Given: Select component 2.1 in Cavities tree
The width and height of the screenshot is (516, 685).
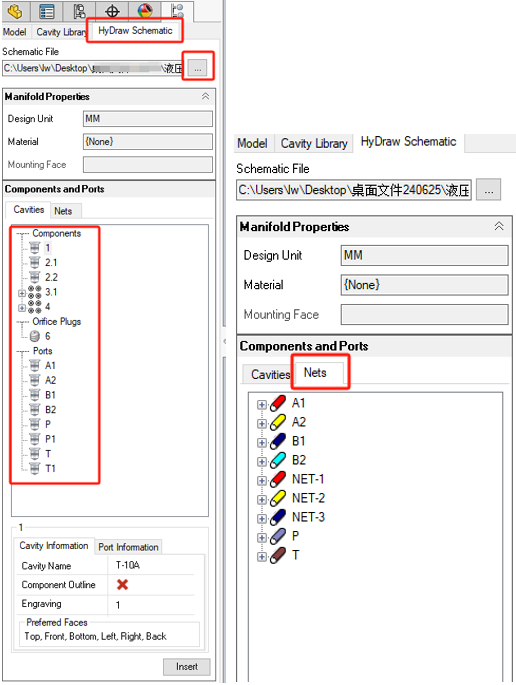Looking at the screenshot, I should [x=51, y=263].
